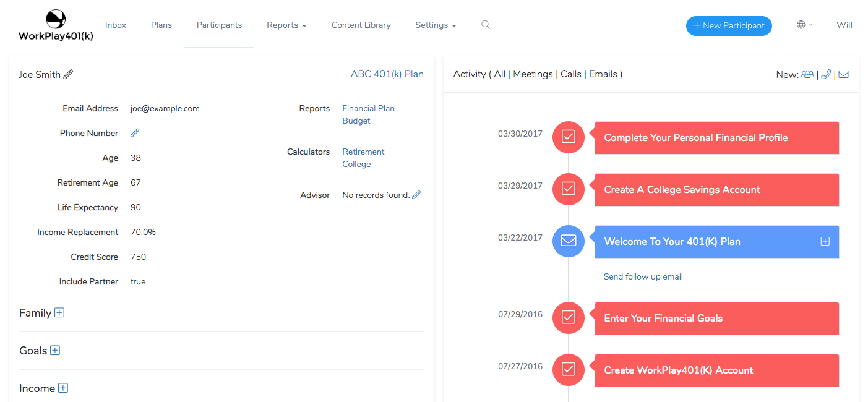The width and height of the screenshot is (868, 402).
Task: Click checkmark circle for Create WorkPlay401(K) Account
Action: point(569,370)
